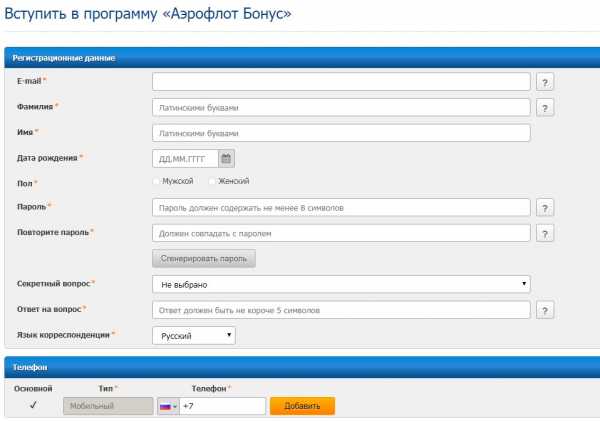
Task: Open the calendar picker for Дата рождения
Action: pos(226,158)
